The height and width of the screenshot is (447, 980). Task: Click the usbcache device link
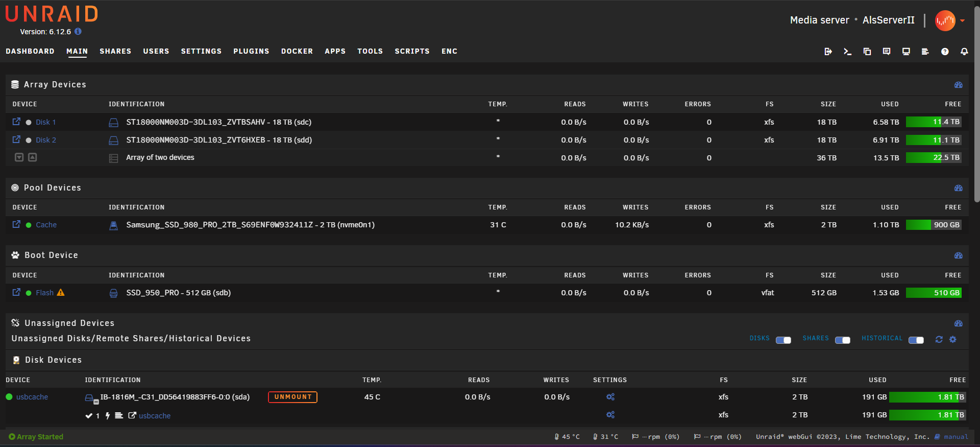pos(32,397)
